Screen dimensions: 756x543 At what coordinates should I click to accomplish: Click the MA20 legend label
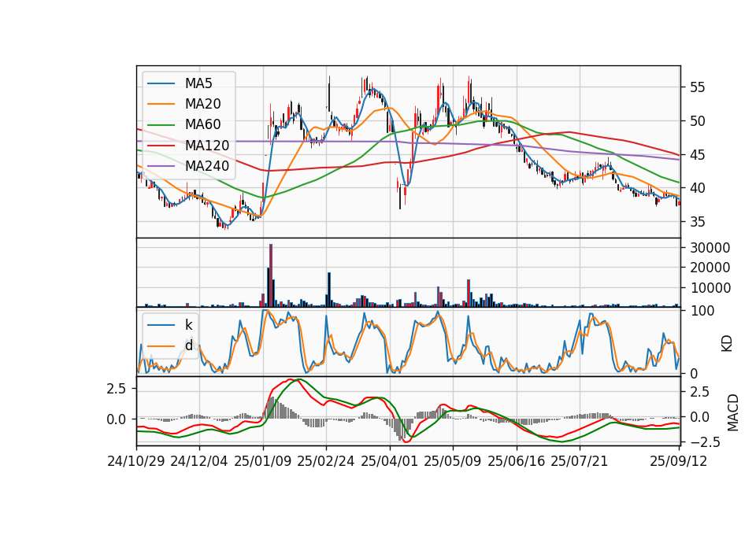(x=202, y=104)
